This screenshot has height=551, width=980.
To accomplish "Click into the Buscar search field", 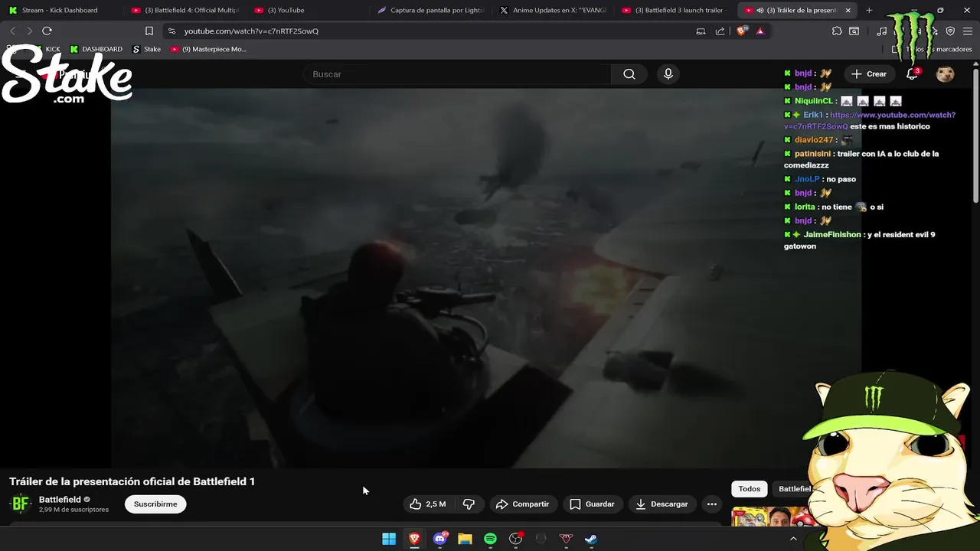I will [x=457, y=74].
